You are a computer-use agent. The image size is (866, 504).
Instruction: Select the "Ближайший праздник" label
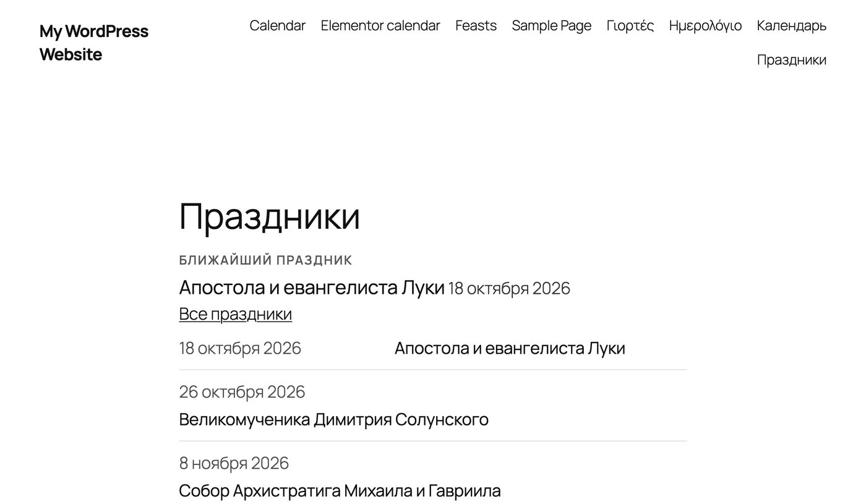click(265, 260)
